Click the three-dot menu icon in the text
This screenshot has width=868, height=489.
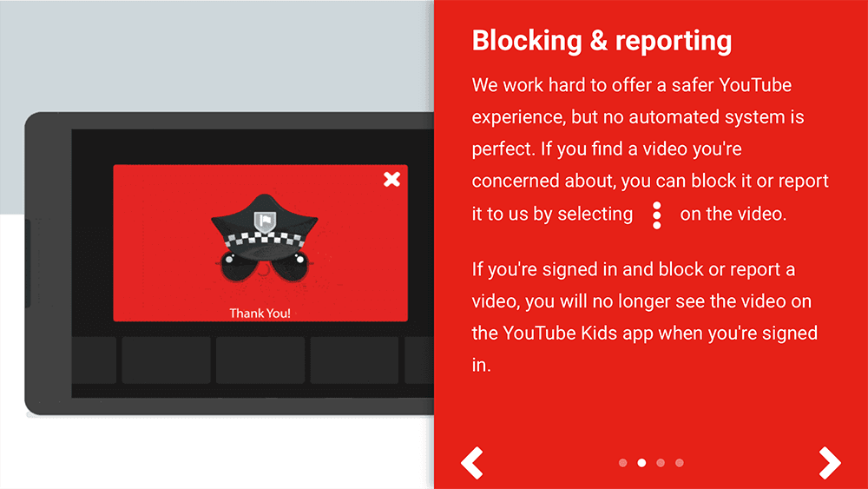click(657, 215)
